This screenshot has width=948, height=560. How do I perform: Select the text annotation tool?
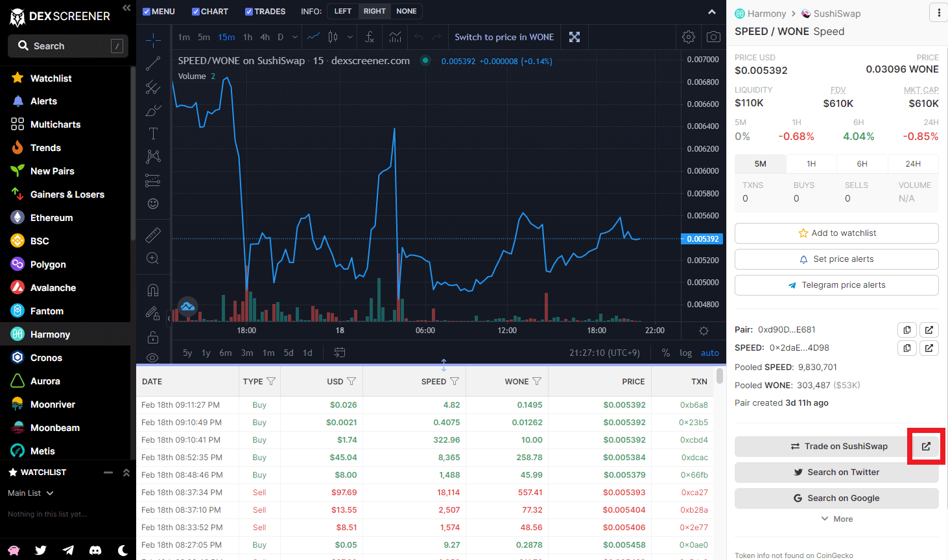pos(153,134)
